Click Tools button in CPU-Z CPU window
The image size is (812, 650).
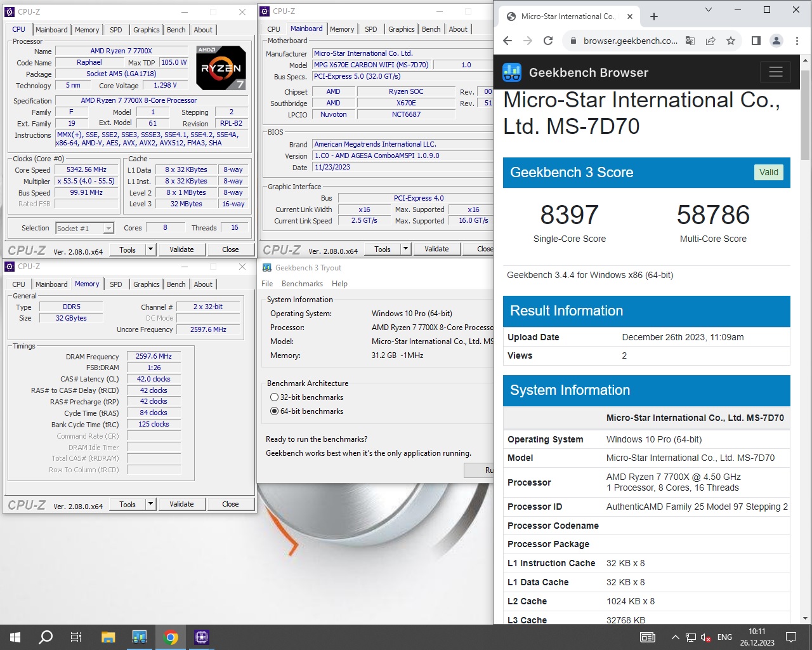click(128, 249)
